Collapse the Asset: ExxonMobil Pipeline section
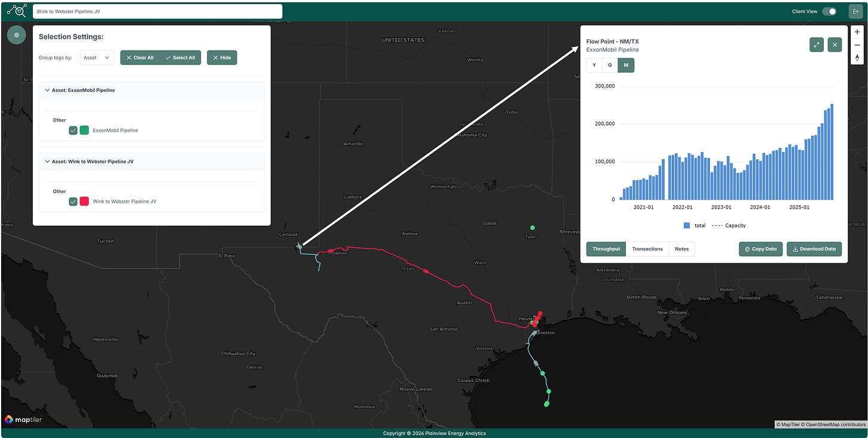This screenshot has height=438, width=868. point(151,90)
